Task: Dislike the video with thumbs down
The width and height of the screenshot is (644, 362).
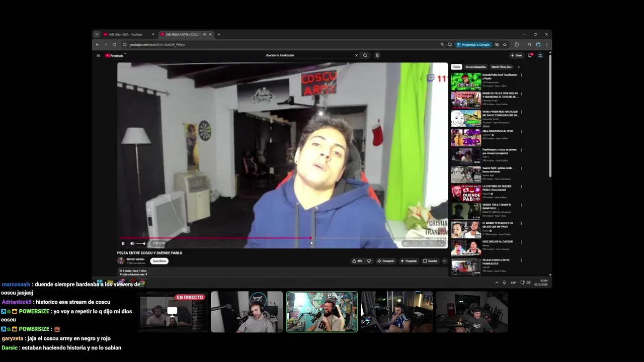Action: [x=369, y=261]
